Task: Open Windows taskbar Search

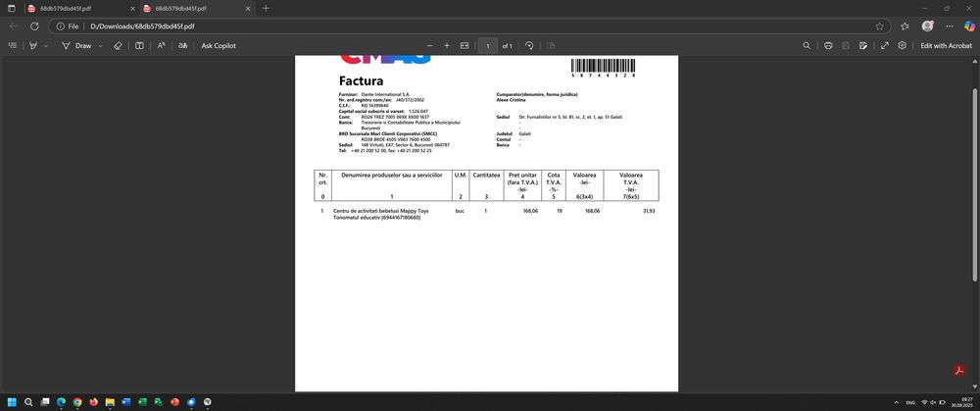Action: [28, 401]
